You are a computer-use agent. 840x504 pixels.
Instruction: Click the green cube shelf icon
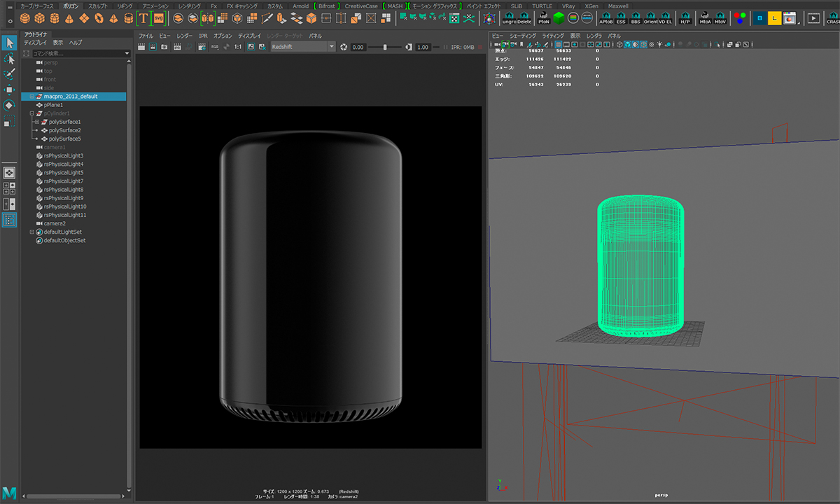559,18
